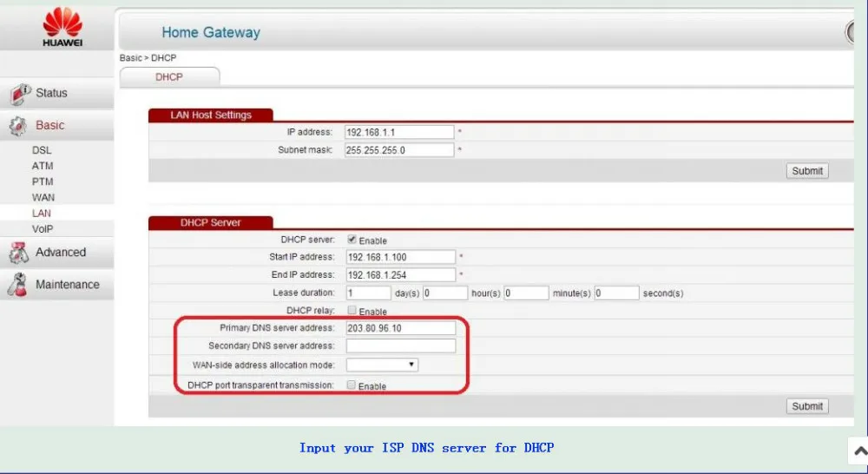The width and height of the screenshot is (868, 474).
Task: Select PTM in the Basic submenu
Action: pyautogui.click(x=43, y=181)
